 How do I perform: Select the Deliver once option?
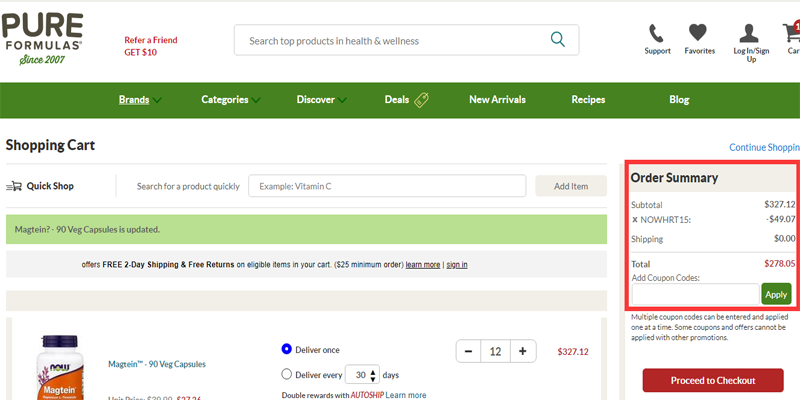point(287,349)
